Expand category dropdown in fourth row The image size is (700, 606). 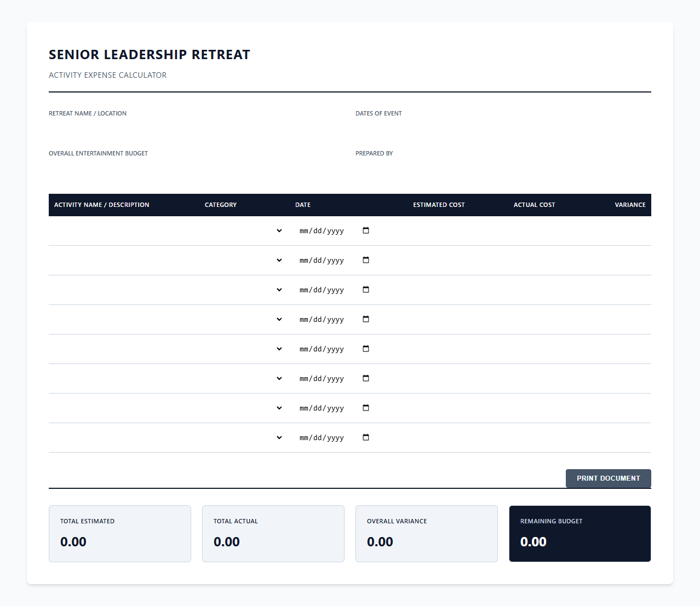point(244,320)
